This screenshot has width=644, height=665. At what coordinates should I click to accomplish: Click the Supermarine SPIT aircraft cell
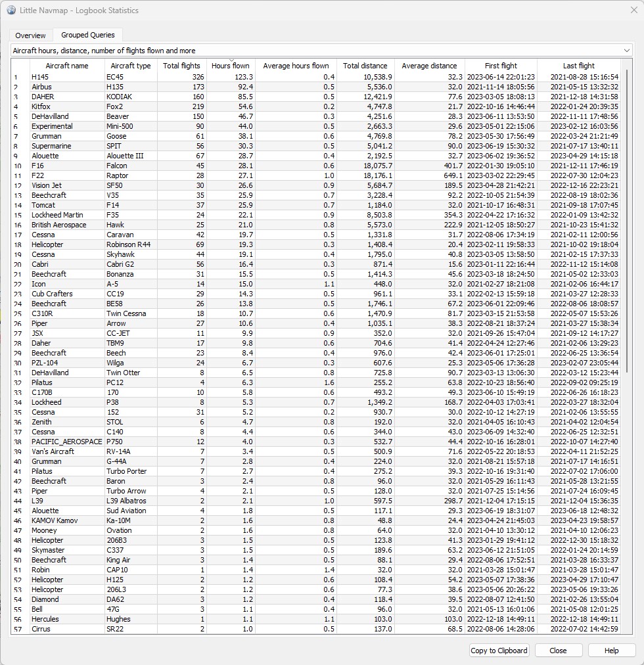tap(67, 146)
